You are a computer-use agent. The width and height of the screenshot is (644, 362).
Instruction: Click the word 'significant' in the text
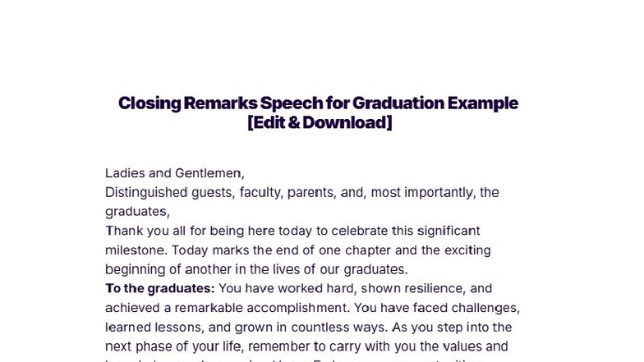(x=448, y=231)
